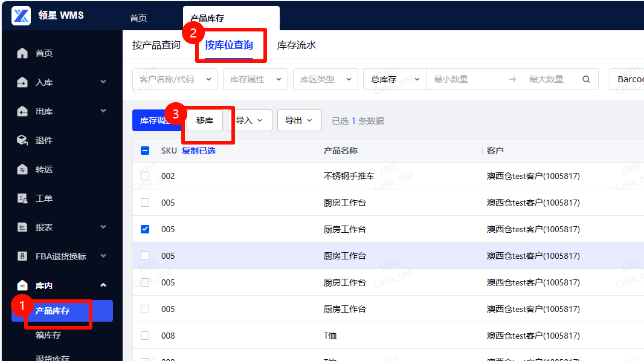Image resolution: width=644 pixels, height=361 pixels.
Task: Open the 库存属性 dropdown
Action: click(255, 79)
